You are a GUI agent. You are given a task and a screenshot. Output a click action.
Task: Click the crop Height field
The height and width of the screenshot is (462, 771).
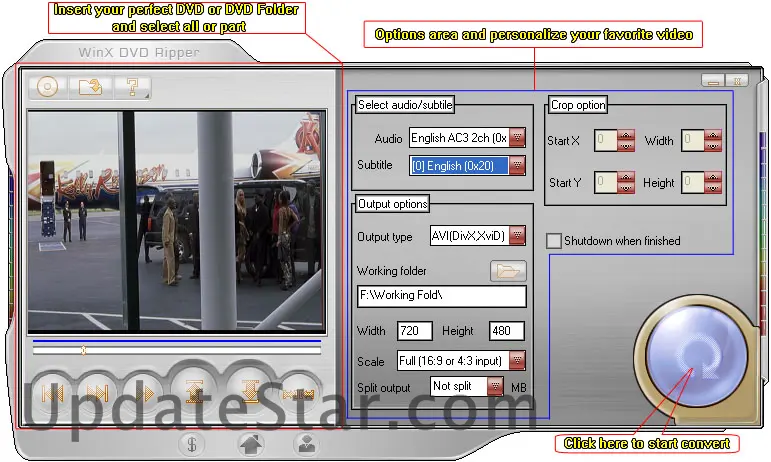[693, 182]
